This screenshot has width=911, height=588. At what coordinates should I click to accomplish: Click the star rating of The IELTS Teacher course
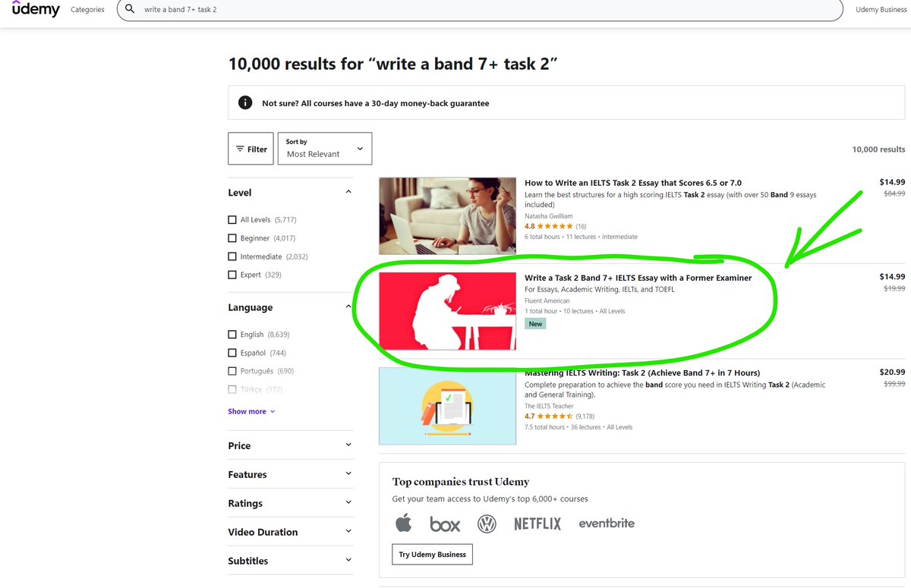click(x=555, y=417)
